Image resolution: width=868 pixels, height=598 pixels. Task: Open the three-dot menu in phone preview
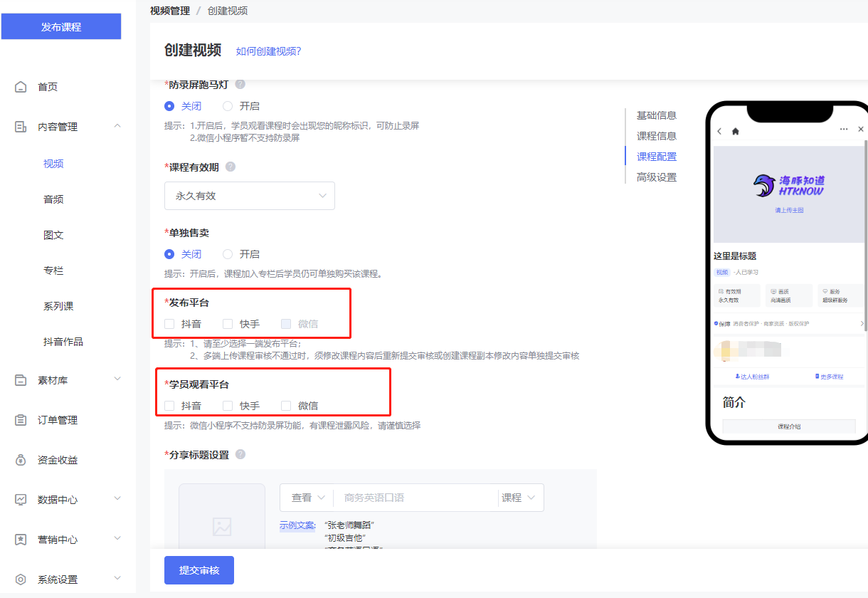[844, 130]
